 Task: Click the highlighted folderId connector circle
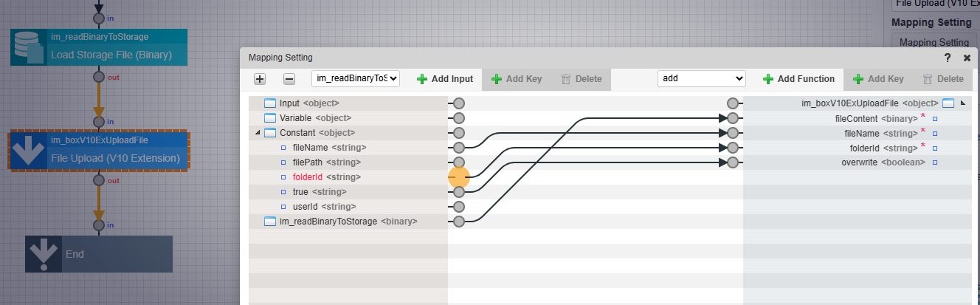tap(459, 177)
